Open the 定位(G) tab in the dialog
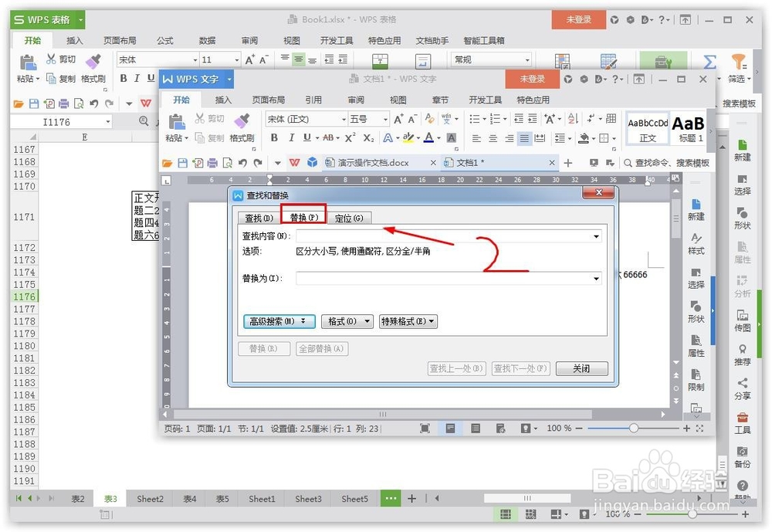The width and height of the screenshot is (772, 532). coord(349,218)
